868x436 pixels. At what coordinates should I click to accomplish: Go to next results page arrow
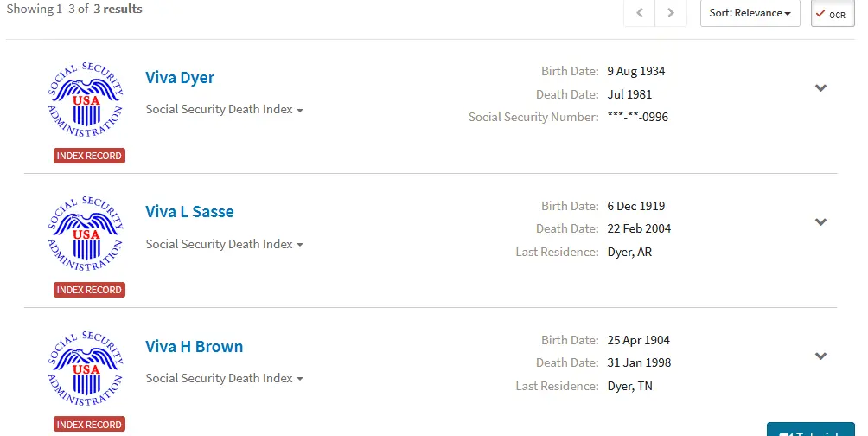coord(670,13)
